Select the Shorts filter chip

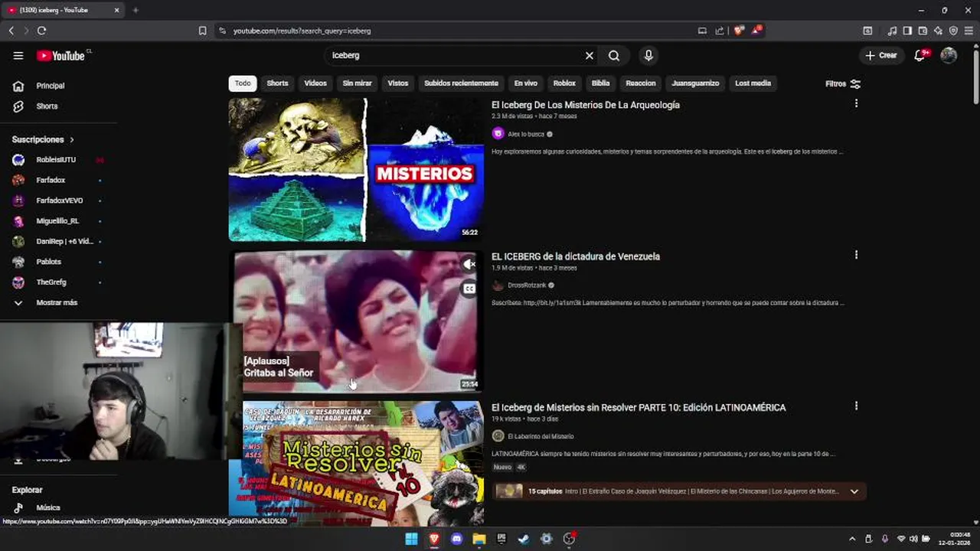tap(277, 83)
